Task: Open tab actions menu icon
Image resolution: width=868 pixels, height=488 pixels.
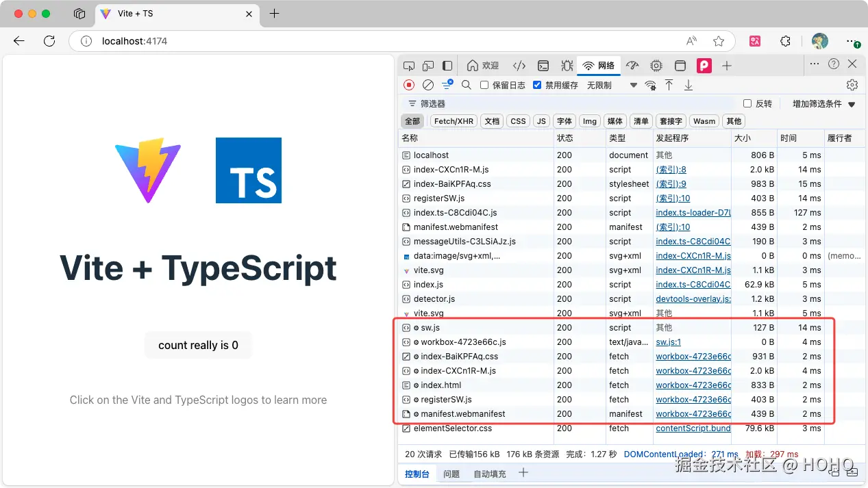Action: click(79, 14)
